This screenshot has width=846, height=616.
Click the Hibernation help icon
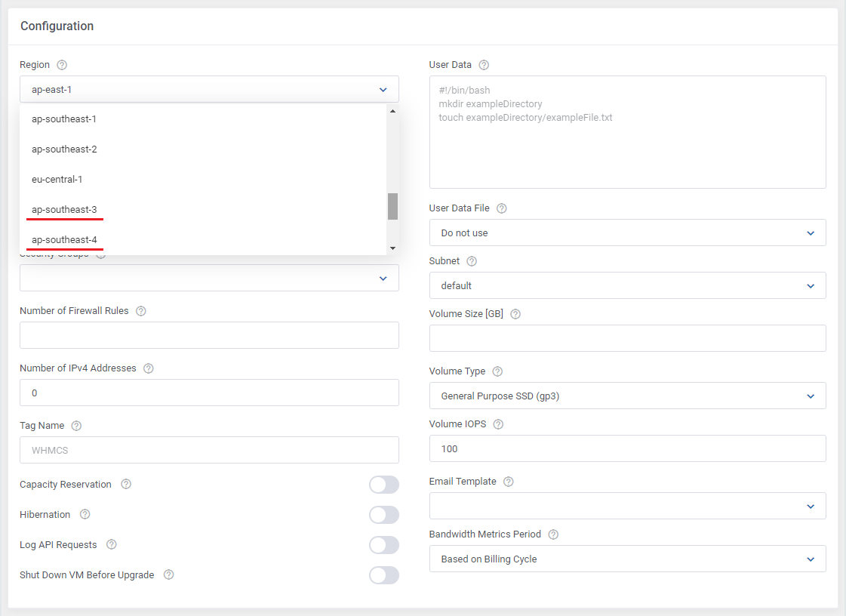coord(85,515)
